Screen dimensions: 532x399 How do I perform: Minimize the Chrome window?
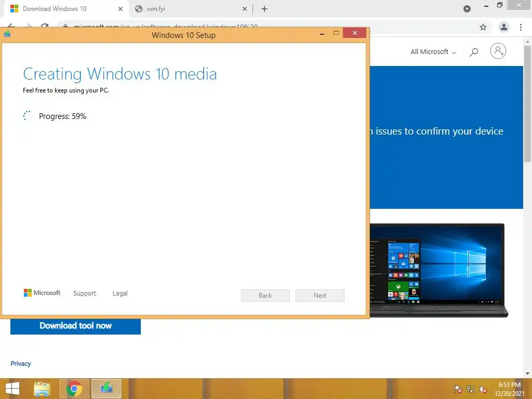(486, 5)
